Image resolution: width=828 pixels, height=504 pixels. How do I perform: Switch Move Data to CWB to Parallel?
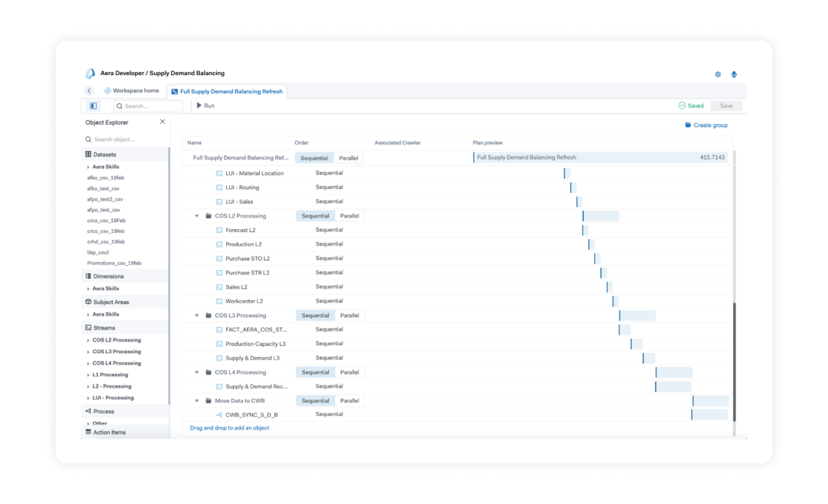coord(349,401)
